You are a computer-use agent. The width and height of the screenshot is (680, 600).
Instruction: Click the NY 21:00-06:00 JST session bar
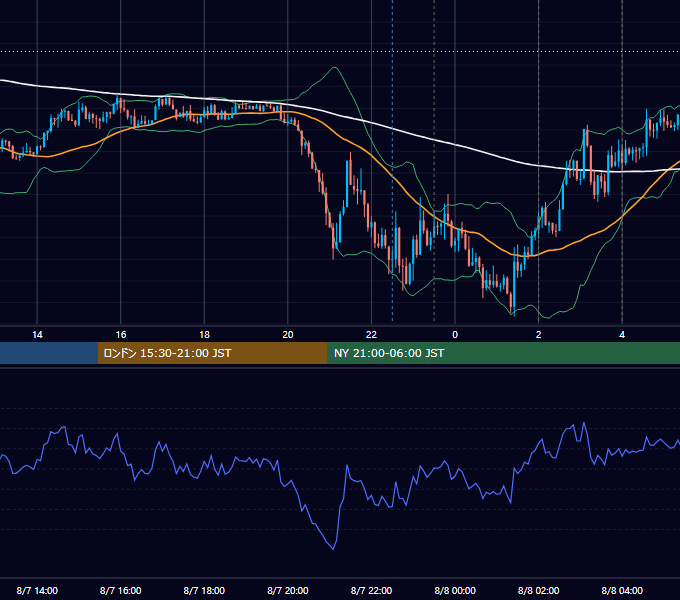pos(503,353)
